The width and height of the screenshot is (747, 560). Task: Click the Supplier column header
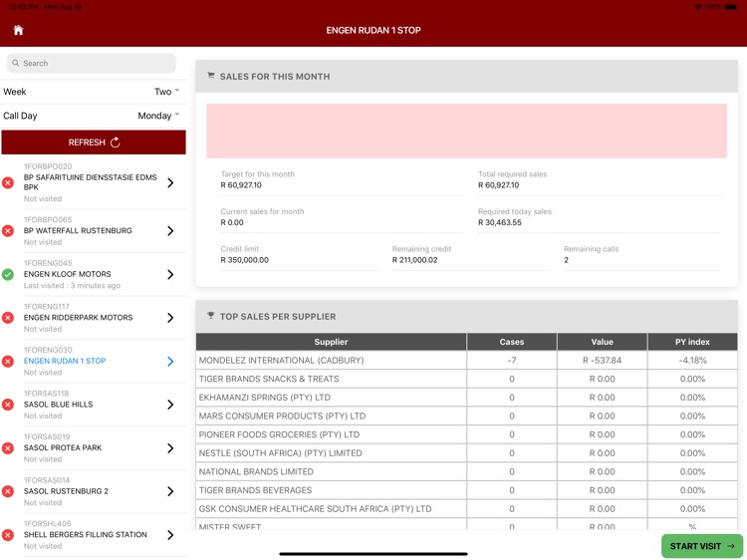(x=331, y=342)
